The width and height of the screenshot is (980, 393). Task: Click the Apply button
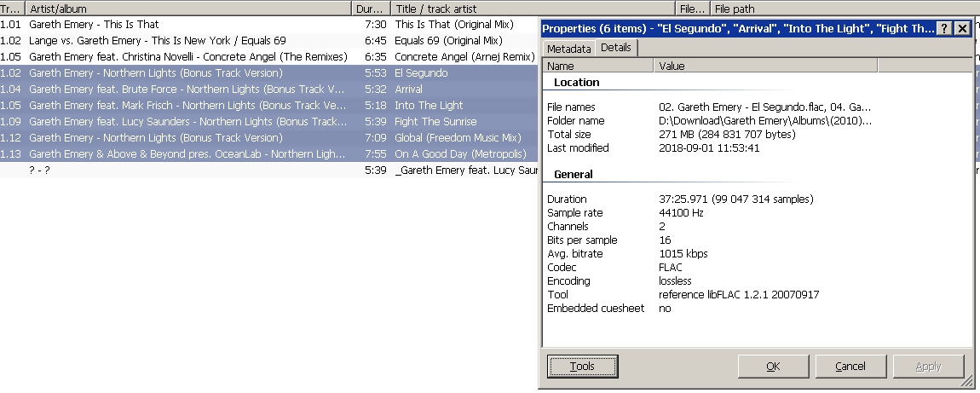[927, 367]
